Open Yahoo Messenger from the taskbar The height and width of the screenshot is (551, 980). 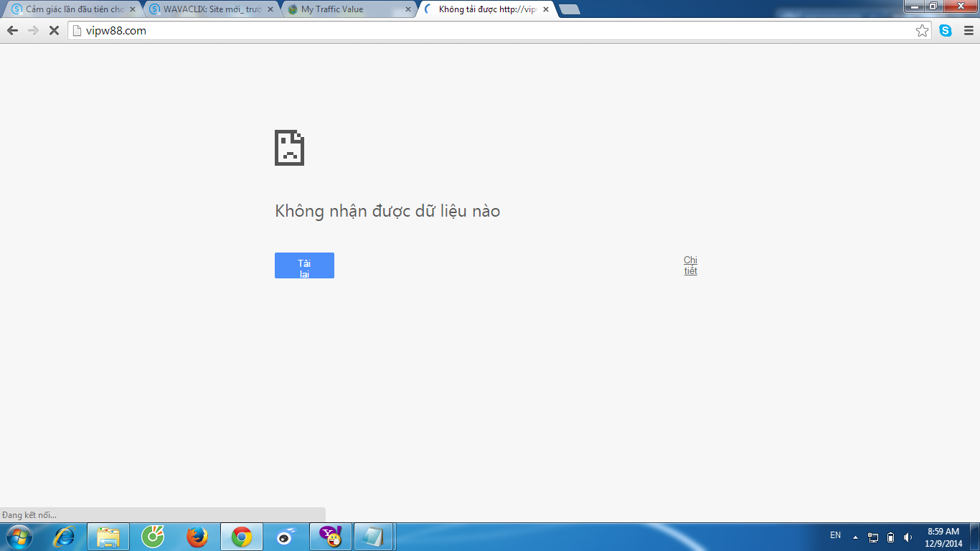tap(330, 537)
